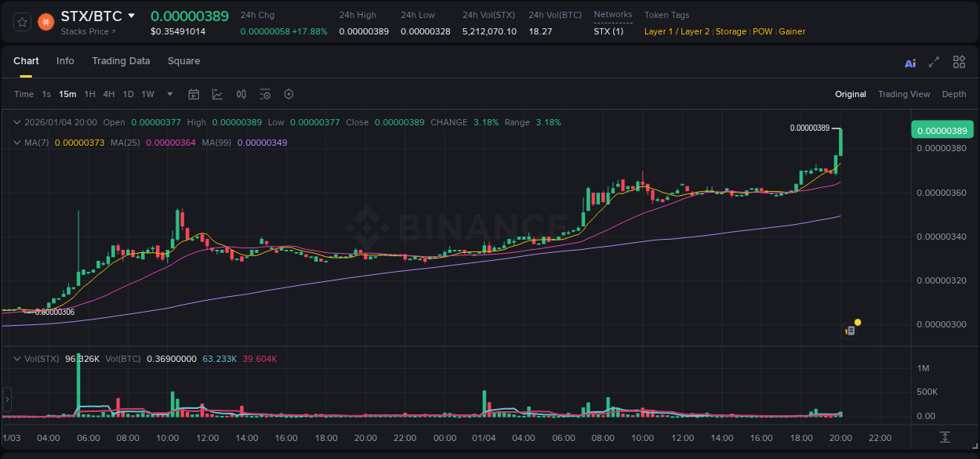Click the green last price label 0.00000389
This screenshot has height=459, width=980.
click(x=942, y=129)
